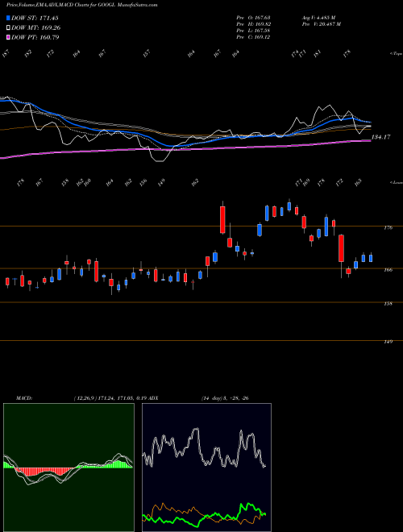
Task: Click the 176 price axis label
Action: pos(388,227)
